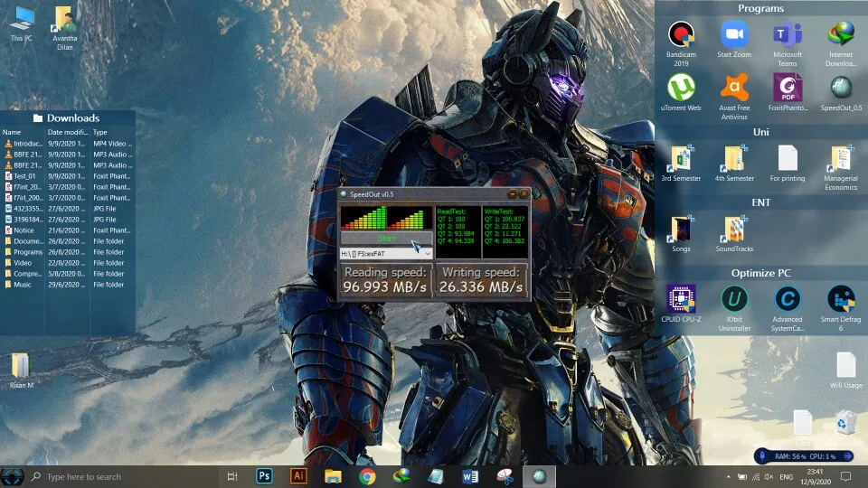The width and height of the screenshot is (868, 488).
Task: Open the 3rd Semester folder
Action: (x=681, y=164)
